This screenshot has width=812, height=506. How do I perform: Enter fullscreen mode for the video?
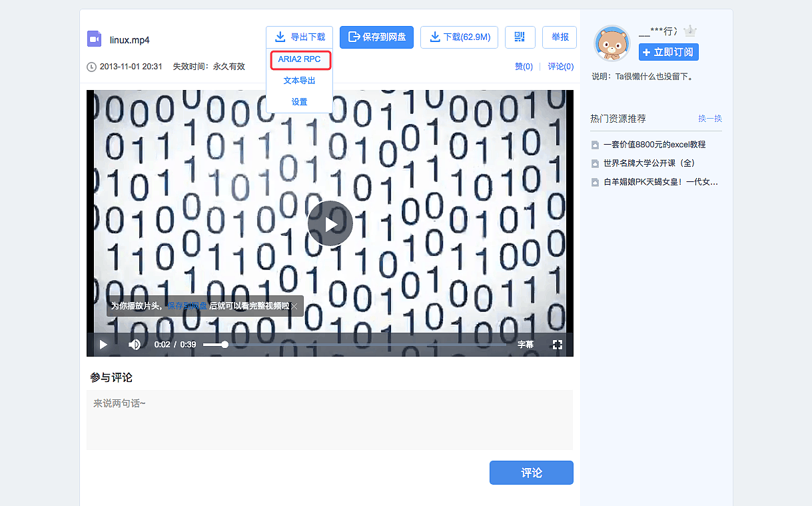point(558,345)
